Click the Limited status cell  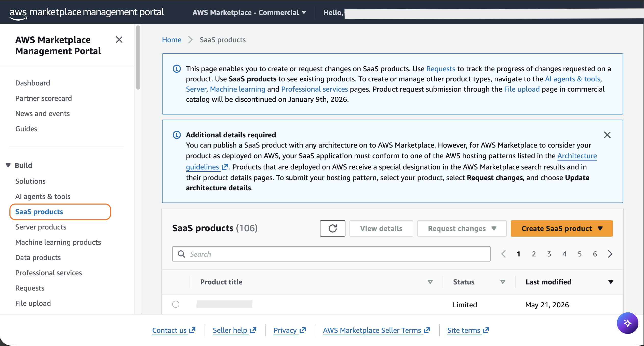(x=465, y=305)
